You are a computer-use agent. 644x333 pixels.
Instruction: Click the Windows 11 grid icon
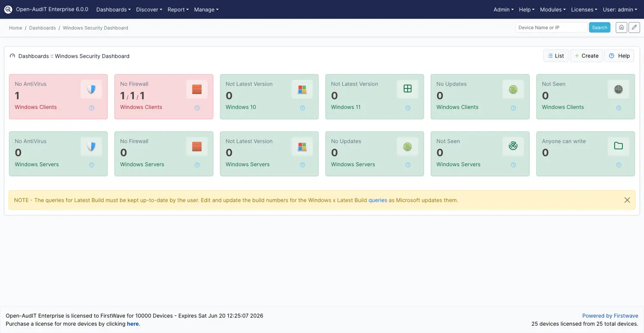click(408, 88)
